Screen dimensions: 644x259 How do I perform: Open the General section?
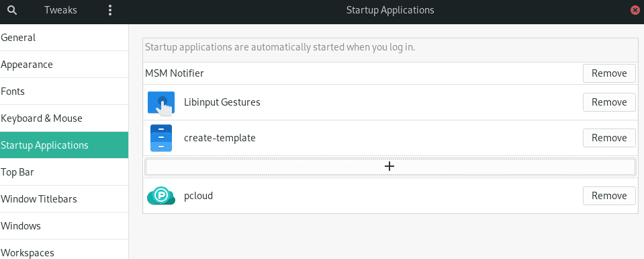64,38
